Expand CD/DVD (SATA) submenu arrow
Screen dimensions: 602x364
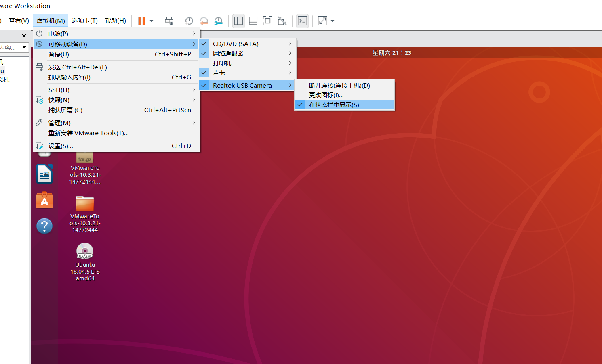(290, 44)
